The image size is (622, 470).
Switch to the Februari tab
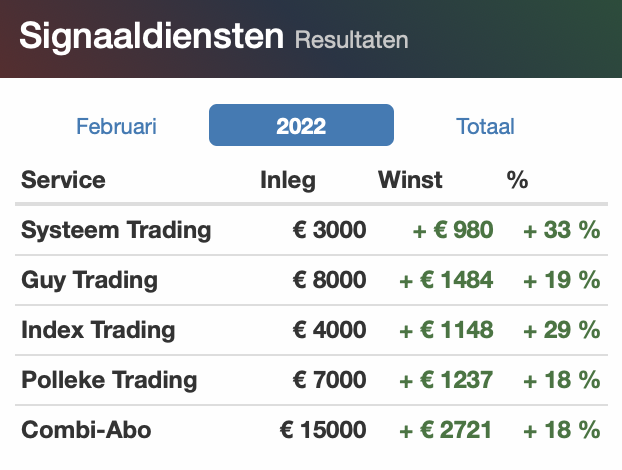pyautogui.click(x=116, y=126)
